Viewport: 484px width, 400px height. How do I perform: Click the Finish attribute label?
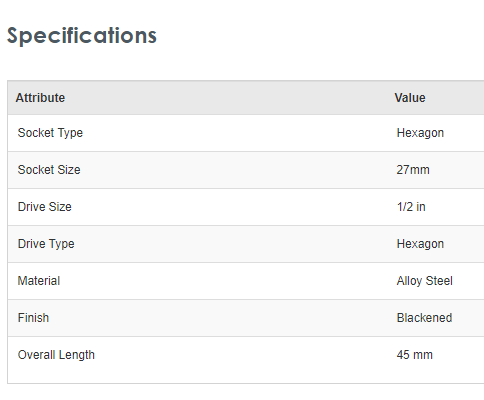point(33,318)
